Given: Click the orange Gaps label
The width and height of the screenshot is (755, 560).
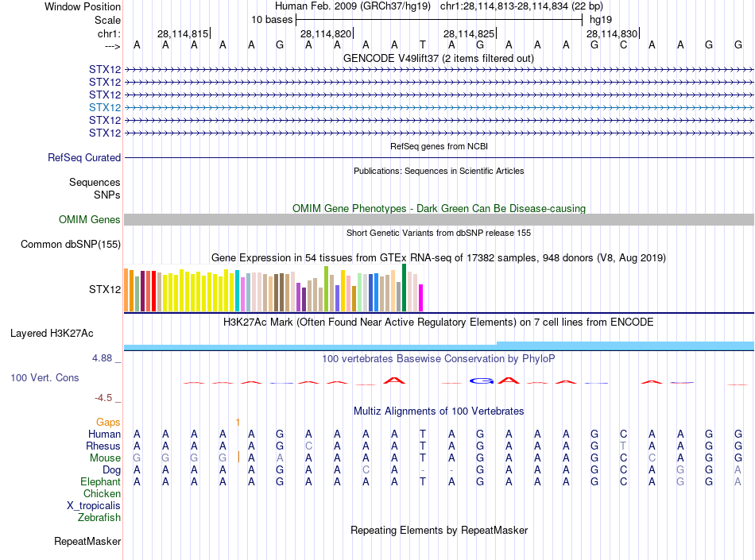Looking at the screenshot, I should pos(108,422).
